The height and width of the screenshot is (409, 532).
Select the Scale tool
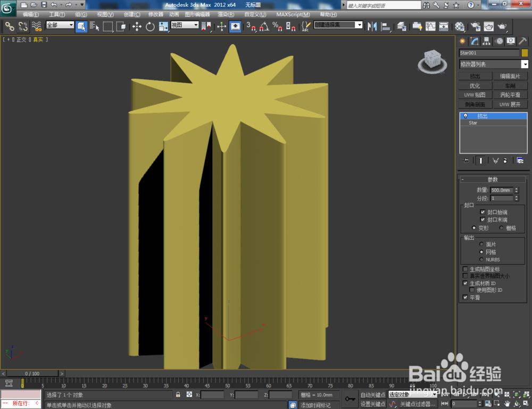163,26
